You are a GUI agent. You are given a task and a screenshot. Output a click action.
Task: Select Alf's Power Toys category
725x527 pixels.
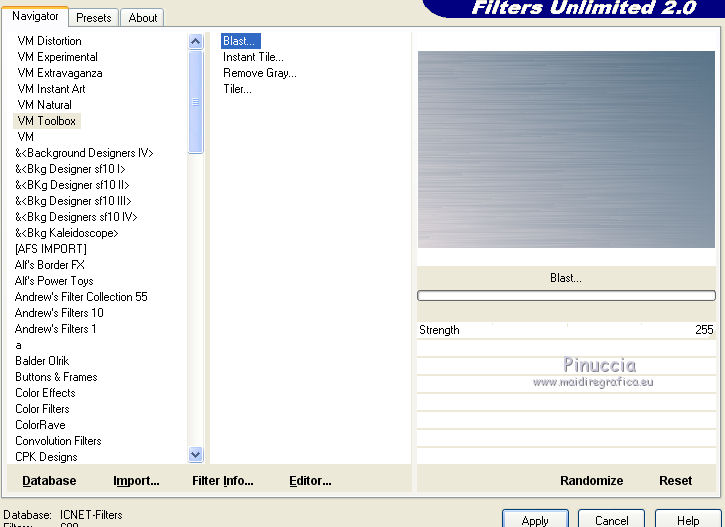(54, 281)
